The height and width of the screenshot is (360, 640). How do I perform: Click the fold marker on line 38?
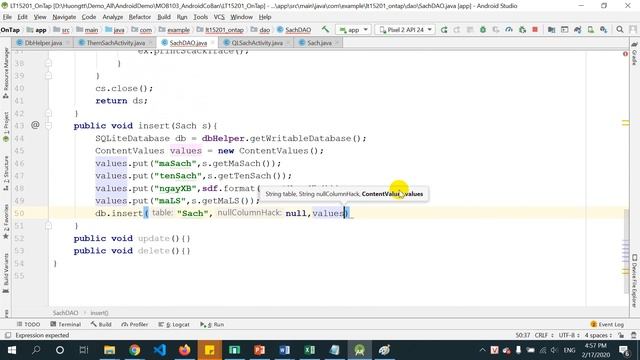[48, 63]
